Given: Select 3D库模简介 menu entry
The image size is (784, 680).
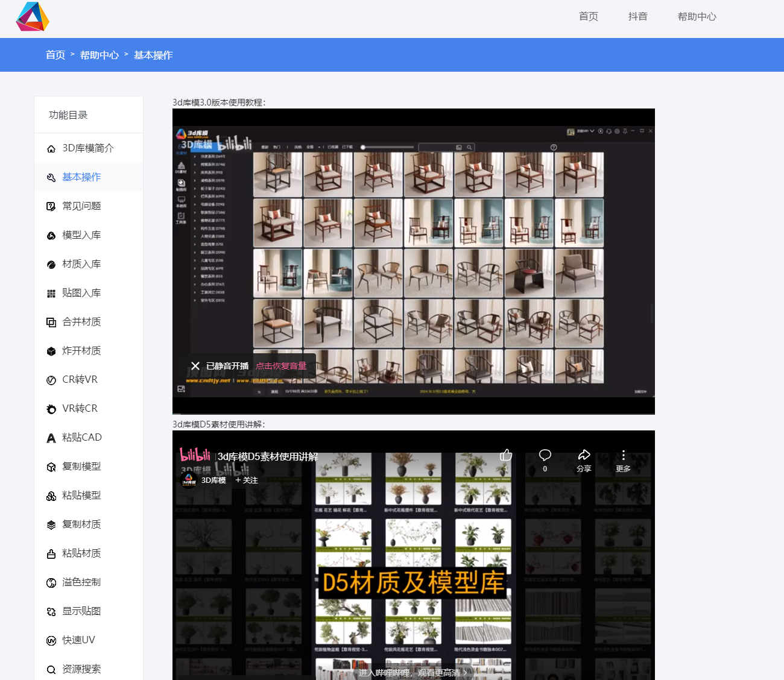Looking at the screenshot, I should (x=89, y=148).
